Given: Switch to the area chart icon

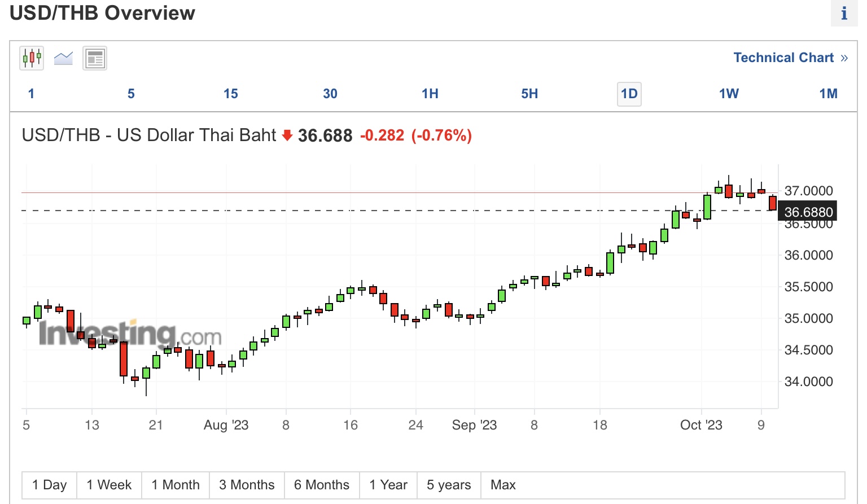Looking at the screenshot, I should click(63, 58).
